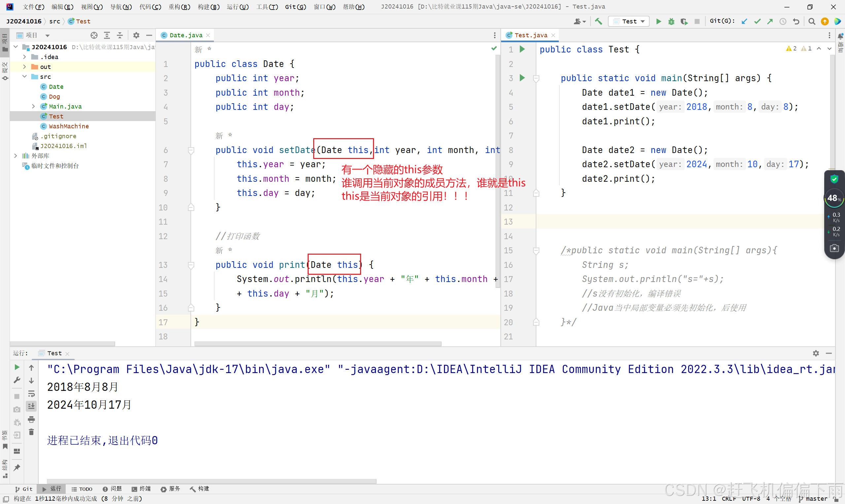Click the rollback undo arrow icon
The image size is (845, 504).
[x=796, y=21]
